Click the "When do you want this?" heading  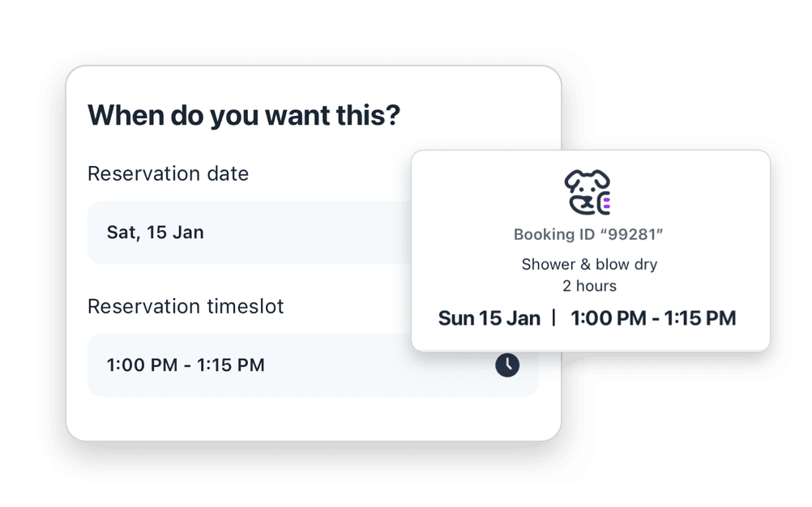coord(244,115)
